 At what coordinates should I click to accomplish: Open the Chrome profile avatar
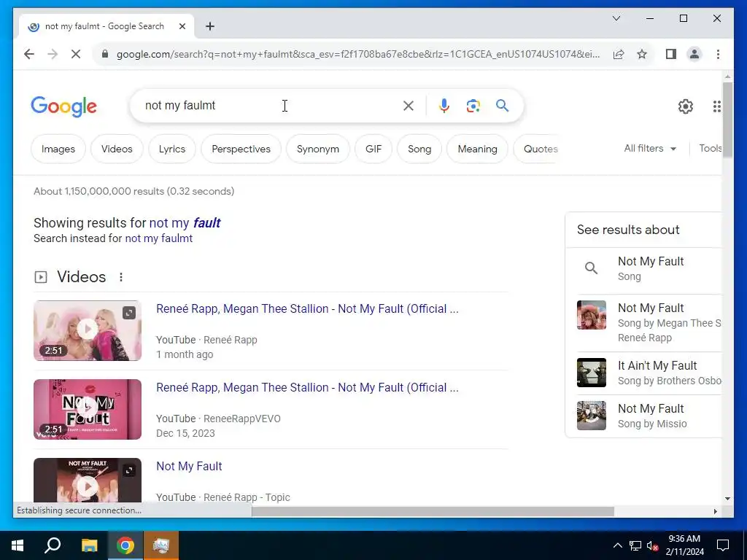[x=694, y=54]
